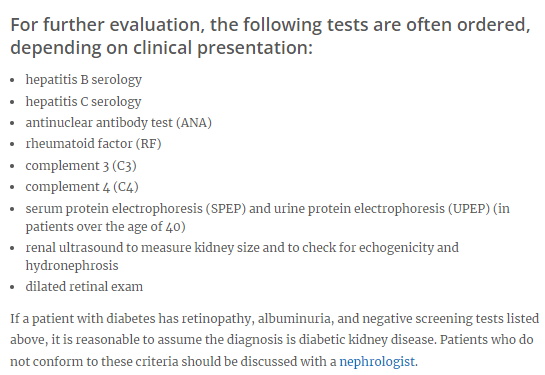Select the antinuclear antibody test (ANA) item

(119, 123)
